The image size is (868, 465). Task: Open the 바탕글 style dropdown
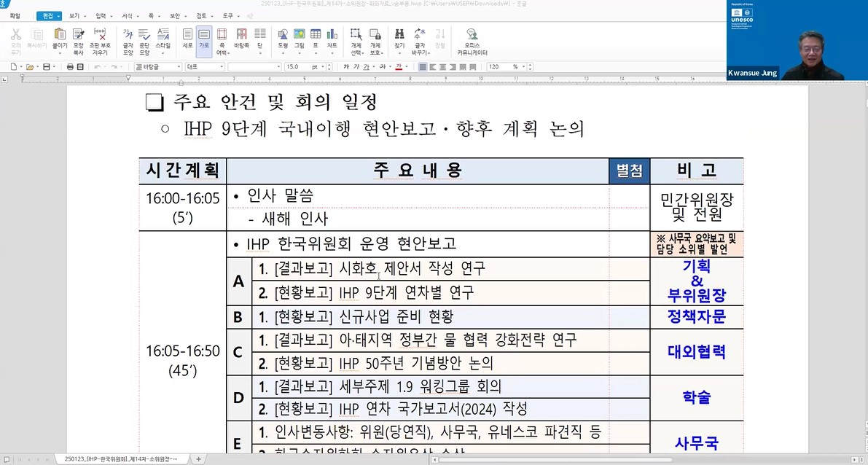[158, 67]
